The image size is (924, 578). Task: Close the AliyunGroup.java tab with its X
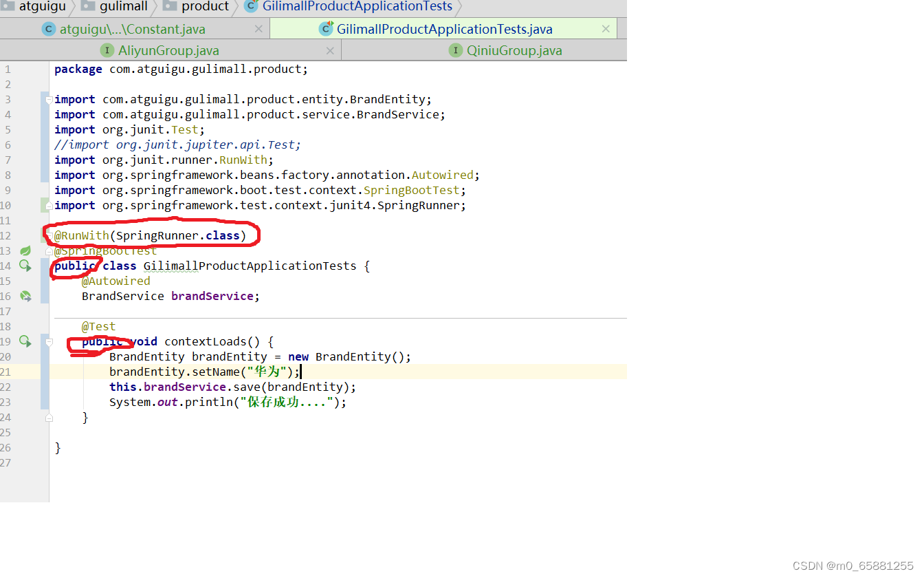(x=330, y=50)
